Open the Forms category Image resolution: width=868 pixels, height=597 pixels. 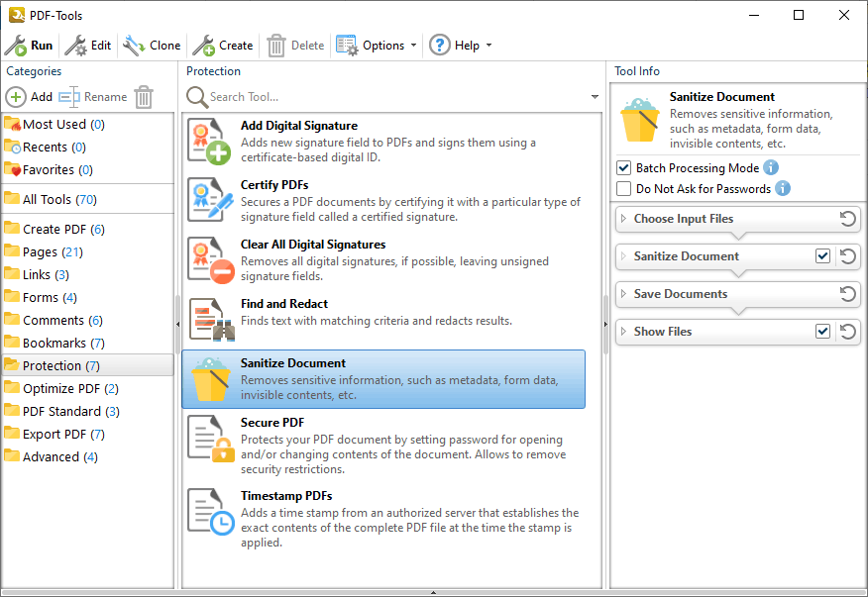[x=88, y=297]
